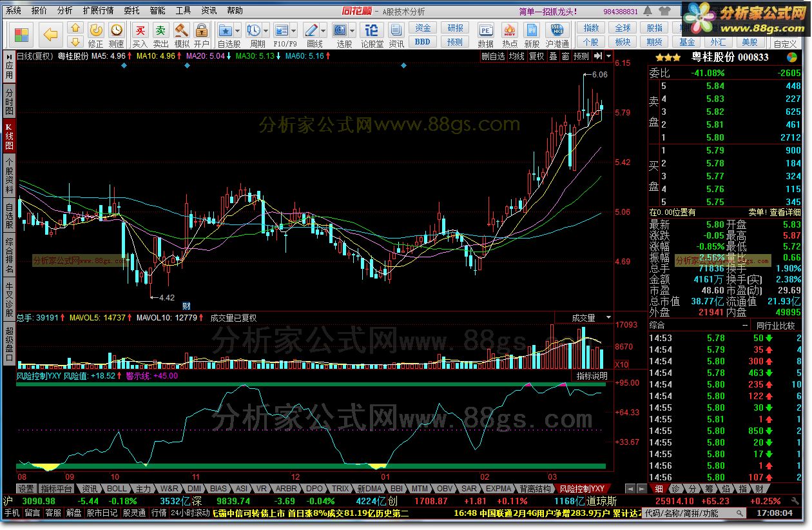
Task: Open the 新股 IPO icon
Action: [x=532, y=30]
